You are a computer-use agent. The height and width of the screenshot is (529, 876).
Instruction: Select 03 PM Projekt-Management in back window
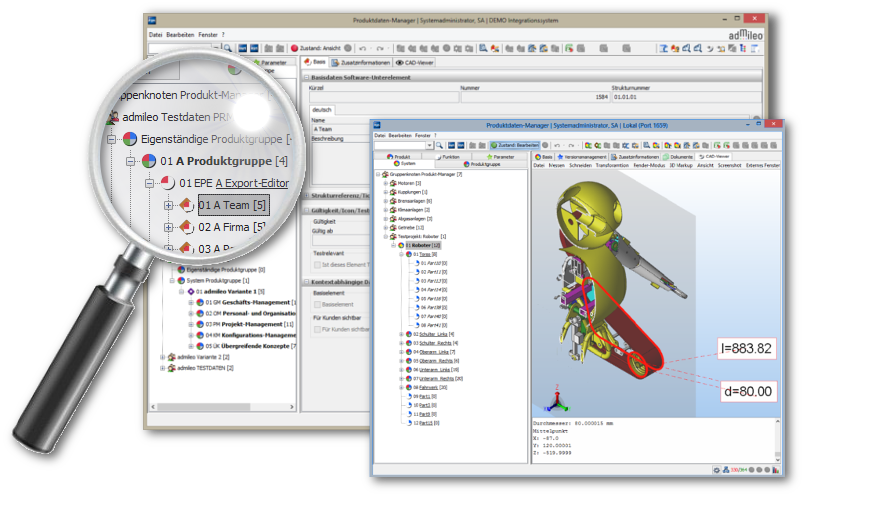(249, 324)
